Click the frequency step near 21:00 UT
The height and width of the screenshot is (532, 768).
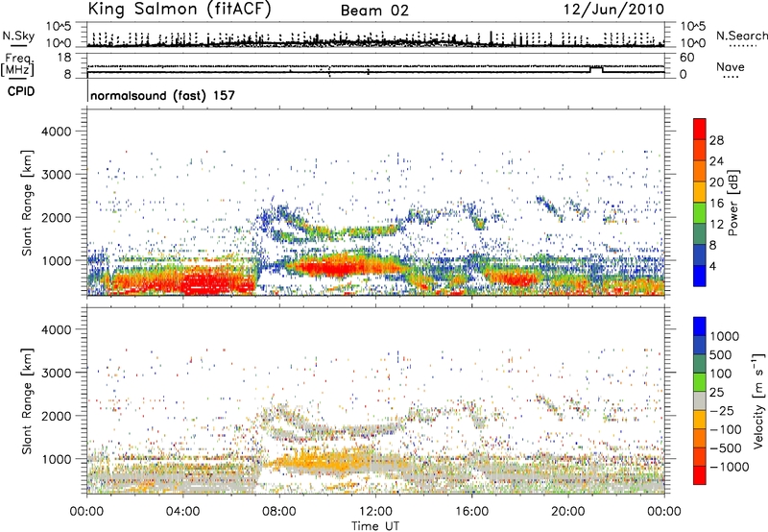pyautogui.click(x=596, y=69)
